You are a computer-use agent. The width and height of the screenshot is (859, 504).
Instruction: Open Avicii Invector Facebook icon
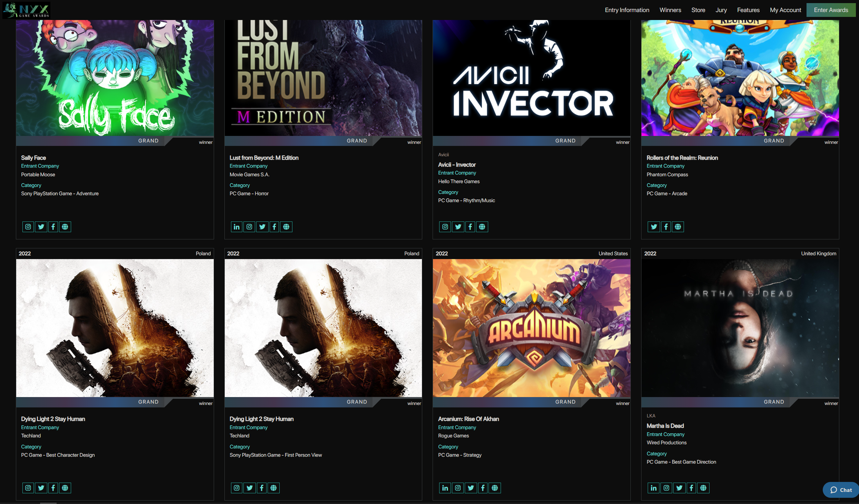[470, 227]
